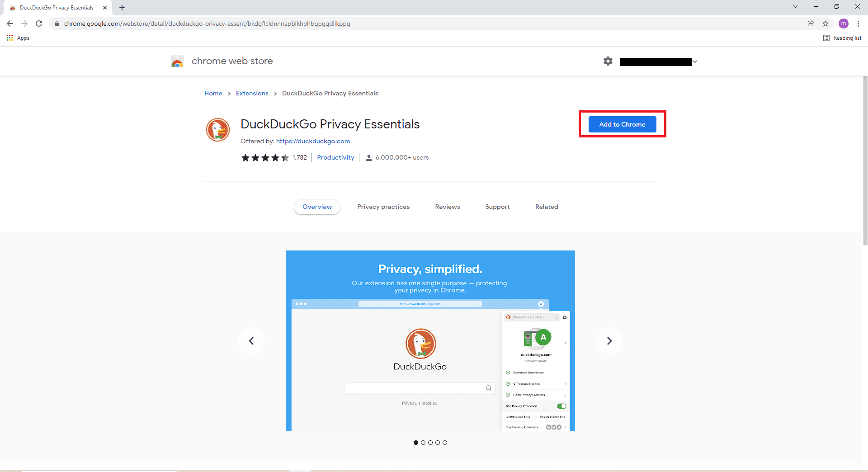This screenshot has height=472, width=868.
Task: Reload the page with the refresh icon
Action: (39, 24)
